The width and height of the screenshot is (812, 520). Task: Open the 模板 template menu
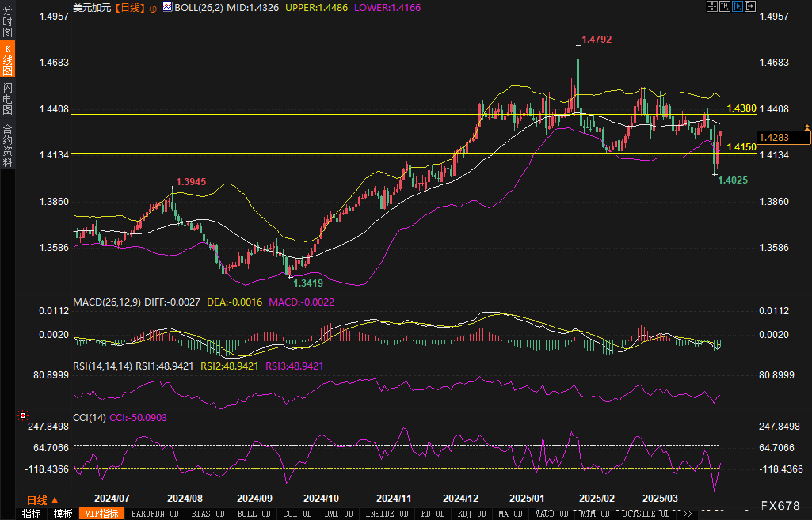pyautogui.click(x=63, y=514)
